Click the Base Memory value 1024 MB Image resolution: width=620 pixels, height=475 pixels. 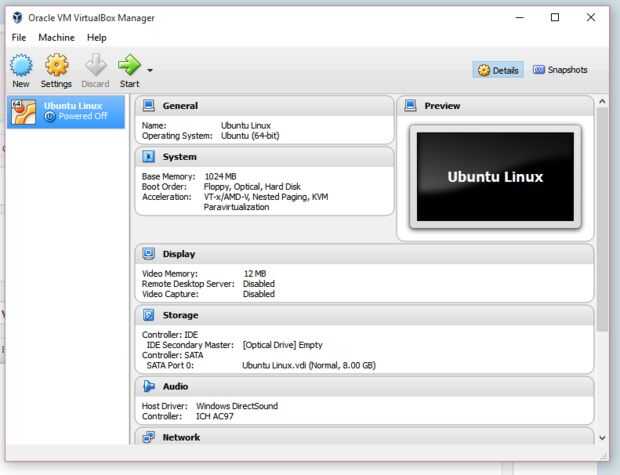pyautogui.click(x=220, y=176)
